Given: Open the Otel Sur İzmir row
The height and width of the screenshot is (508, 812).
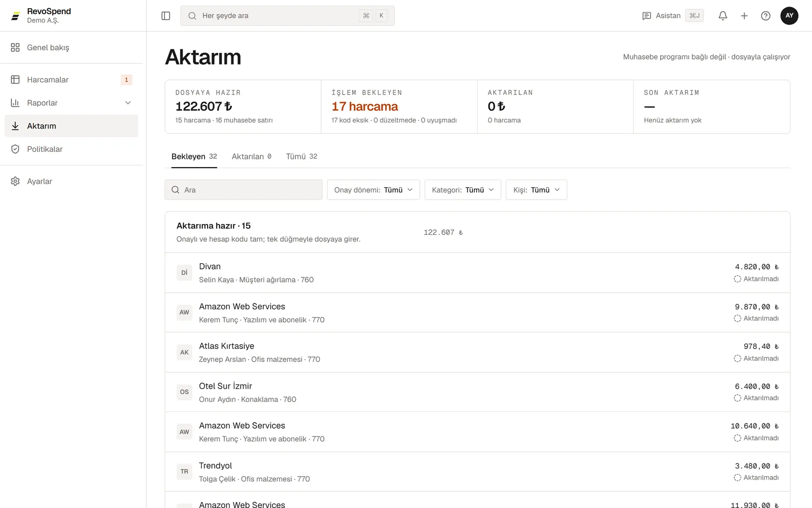Looking at the screenshot, I should tap(478, 392).
